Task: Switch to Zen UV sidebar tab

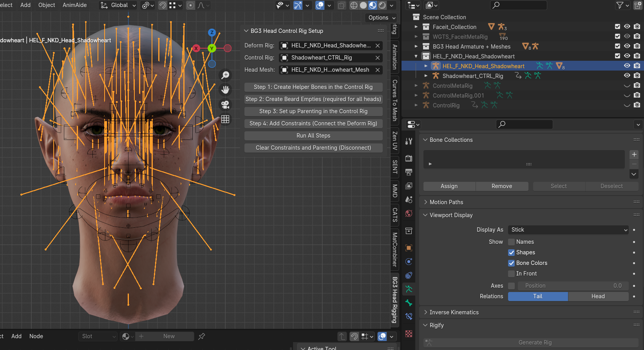Action: [x=395, y=141]
